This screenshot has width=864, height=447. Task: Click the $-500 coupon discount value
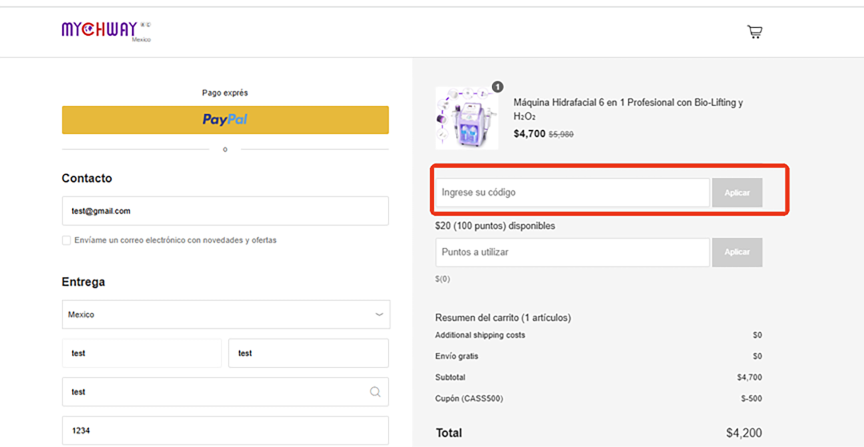tap(752, 398)
